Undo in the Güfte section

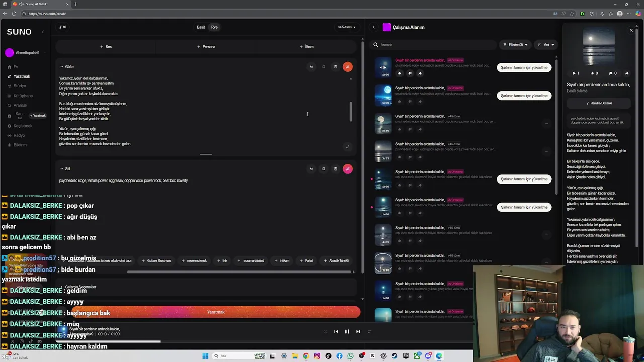pyautogui.click(x=311, y=67)
